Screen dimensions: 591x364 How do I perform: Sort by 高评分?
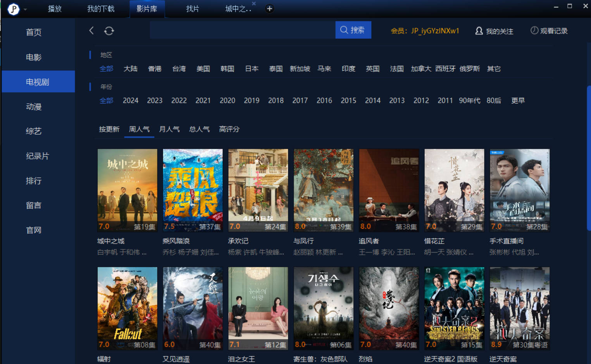tap(229, 129)
